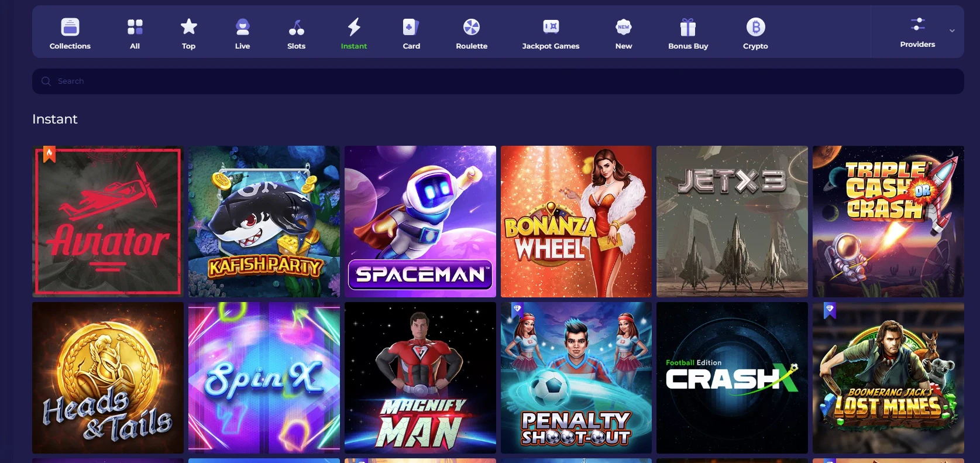The image size is (980, 463).
Task: Click the game search field
Action: click(497, 81)
